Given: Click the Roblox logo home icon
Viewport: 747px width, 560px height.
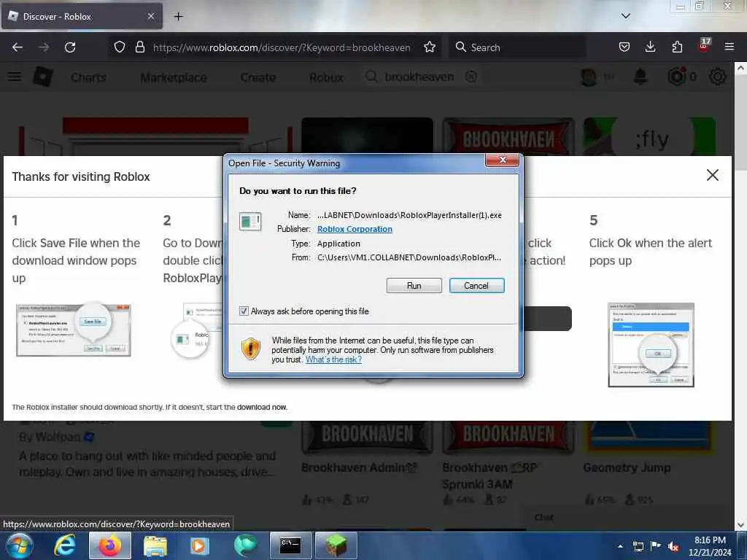Looking at the screenshot, I should 43,77.
